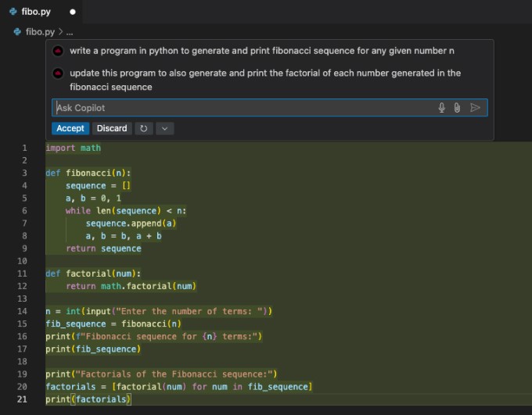Attach context with the paperclip icon

(x=457, y=108)
